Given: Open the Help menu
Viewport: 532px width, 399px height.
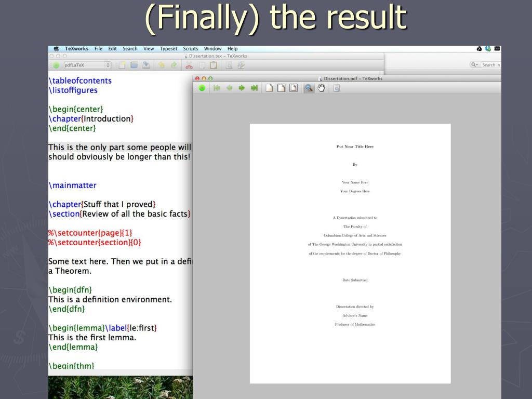Looking at the screenshot, I should click(232, 48).
